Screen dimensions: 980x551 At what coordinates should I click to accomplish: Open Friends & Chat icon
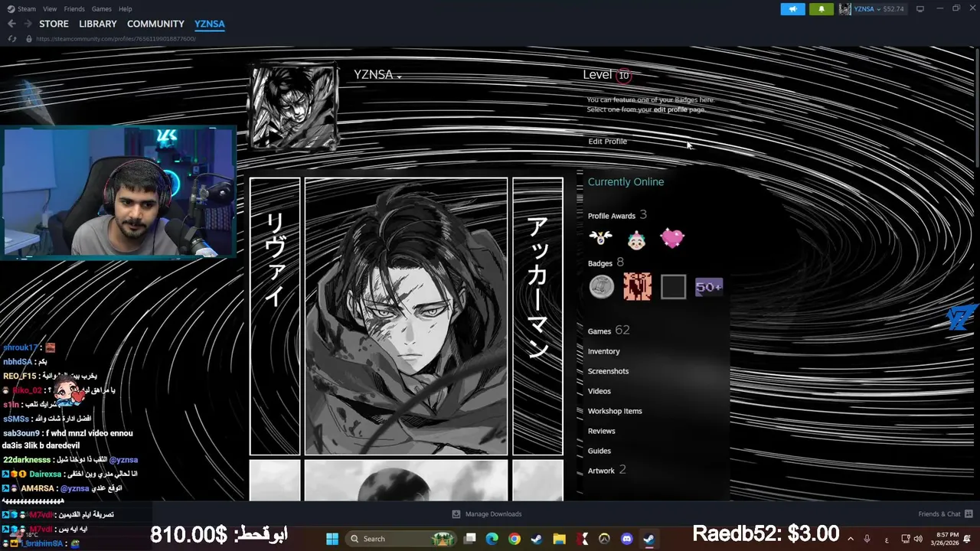(969, 514)
